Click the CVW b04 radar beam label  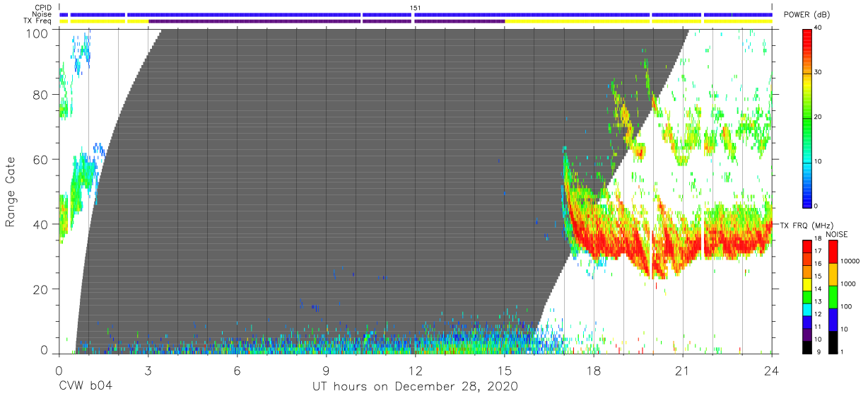click(x=86, y=387)
